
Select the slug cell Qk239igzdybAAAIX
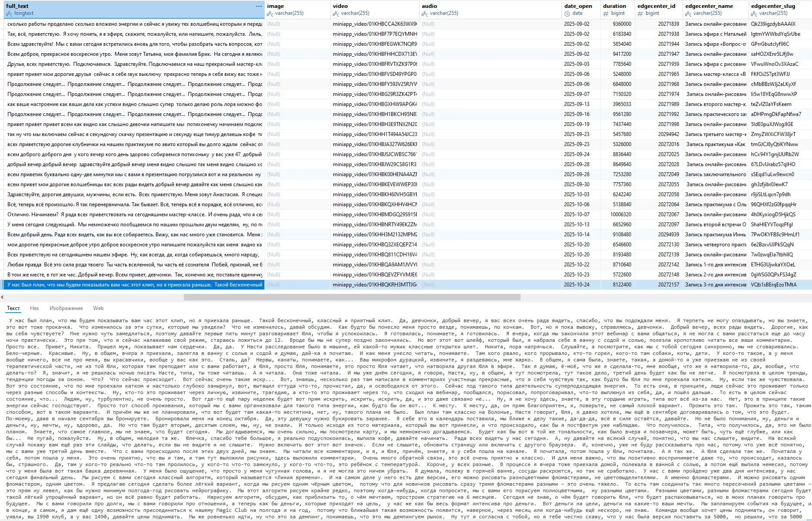pos(780,24)
